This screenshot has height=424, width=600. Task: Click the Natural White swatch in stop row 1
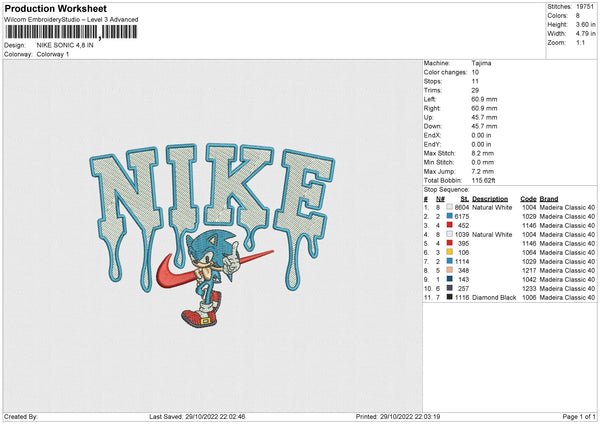(x=449, y=207)
